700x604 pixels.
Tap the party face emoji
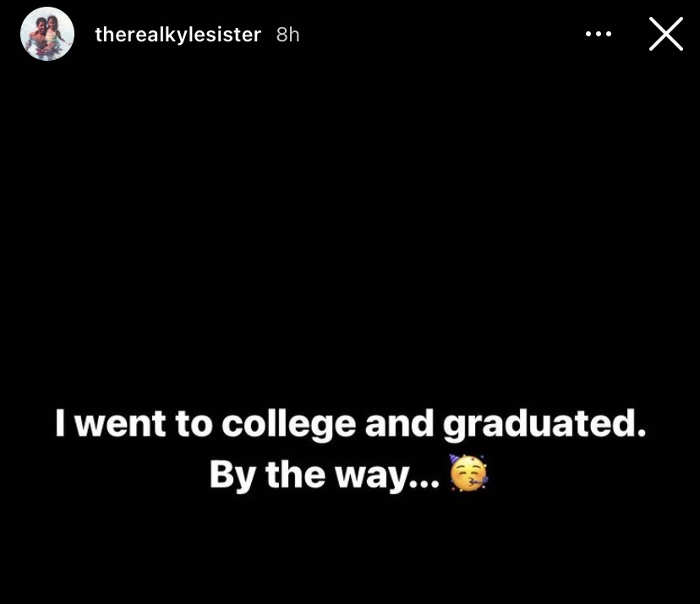click(468, 474)
